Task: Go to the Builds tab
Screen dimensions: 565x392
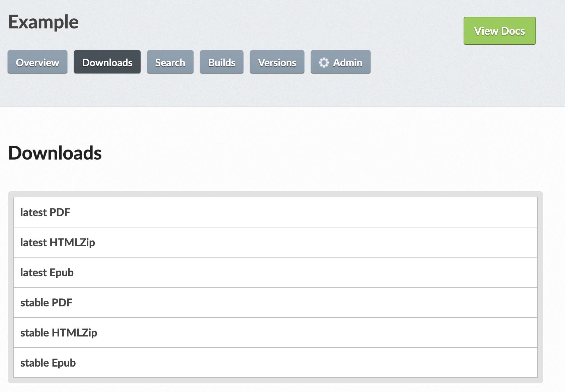Action: point(222,63)
